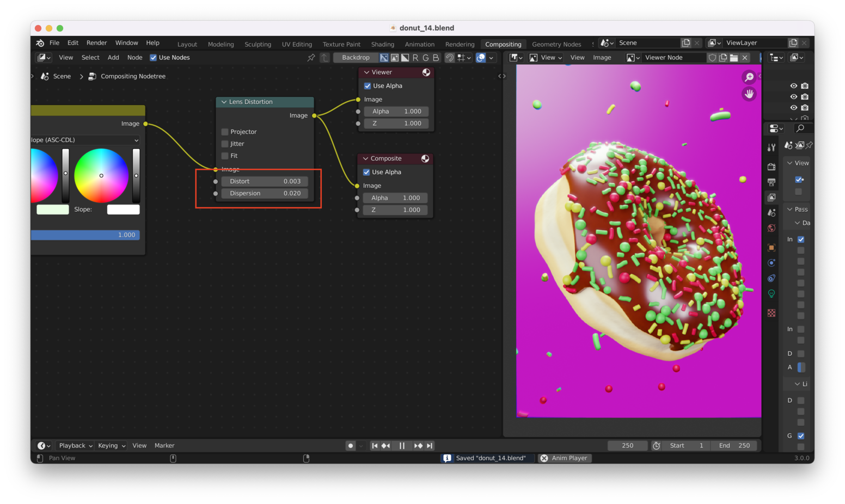The height and width of the screenshot is (504, 845).
Task: Edit the Distort value on Lens Distortion
Action: point(265,181)
